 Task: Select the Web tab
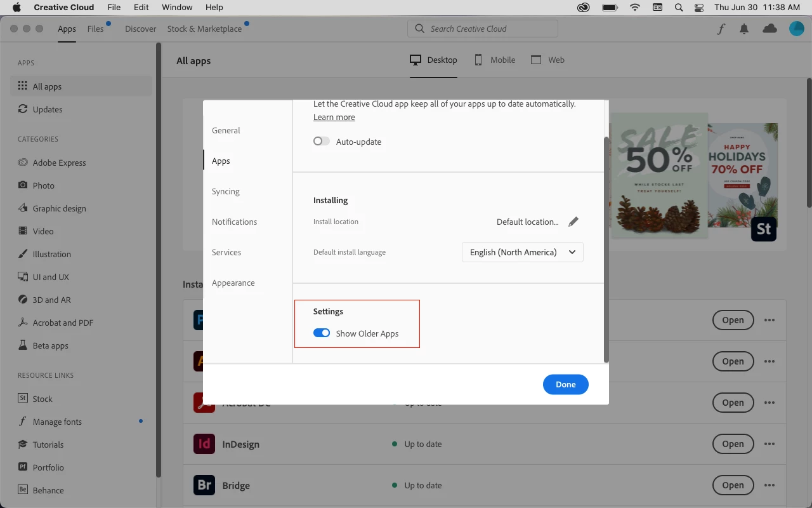[547, 60]
